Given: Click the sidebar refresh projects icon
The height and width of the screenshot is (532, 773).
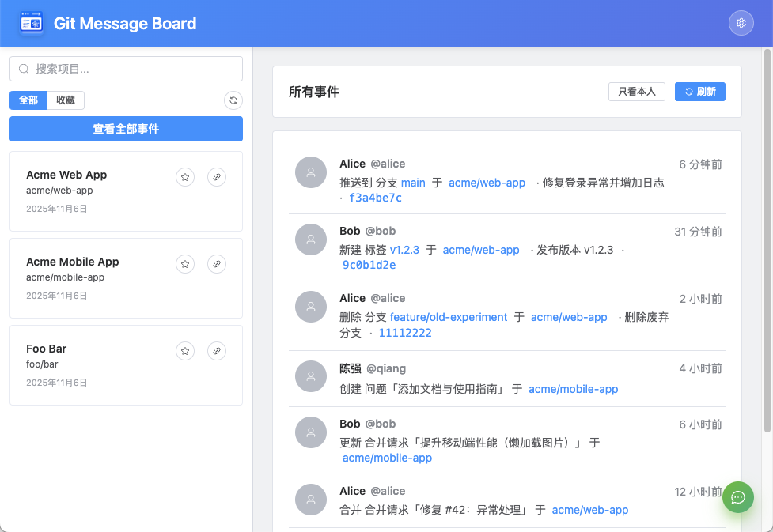Looking at the screenshot, I should click(x=233, y=100).
